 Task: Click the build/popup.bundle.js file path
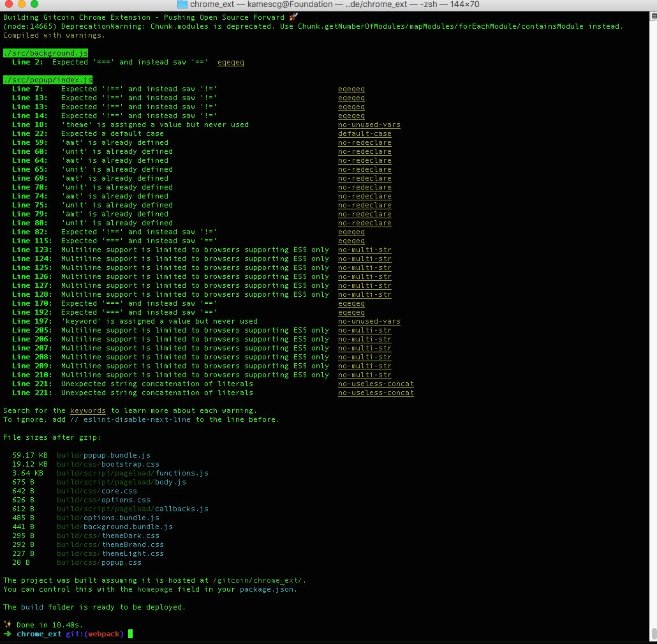[103, 455]
